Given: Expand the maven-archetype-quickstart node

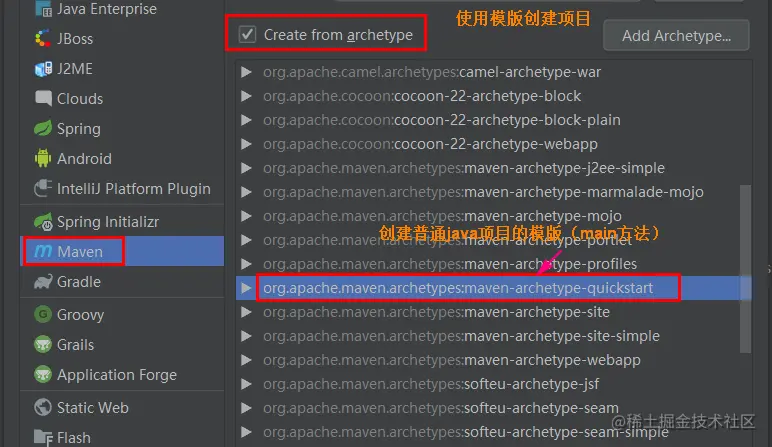Looking at the screenshot, I should 246,287.
